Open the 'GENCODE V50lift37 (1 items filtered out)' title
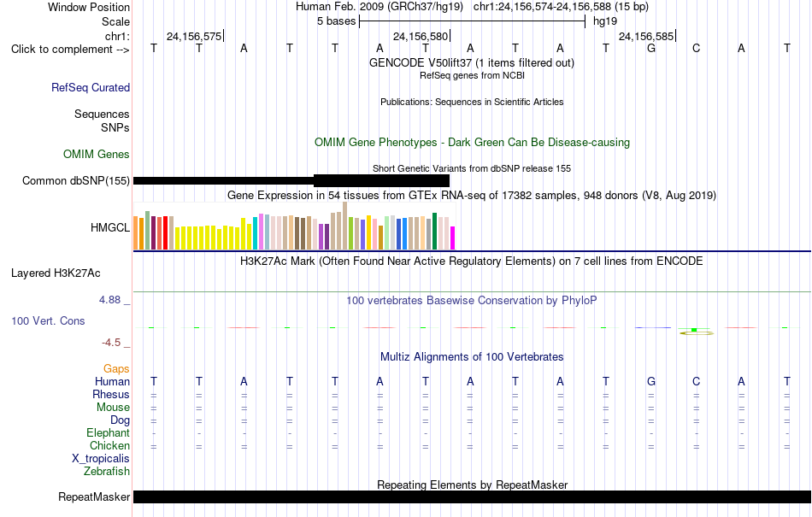The image size is (812, 517). point(472,62)
